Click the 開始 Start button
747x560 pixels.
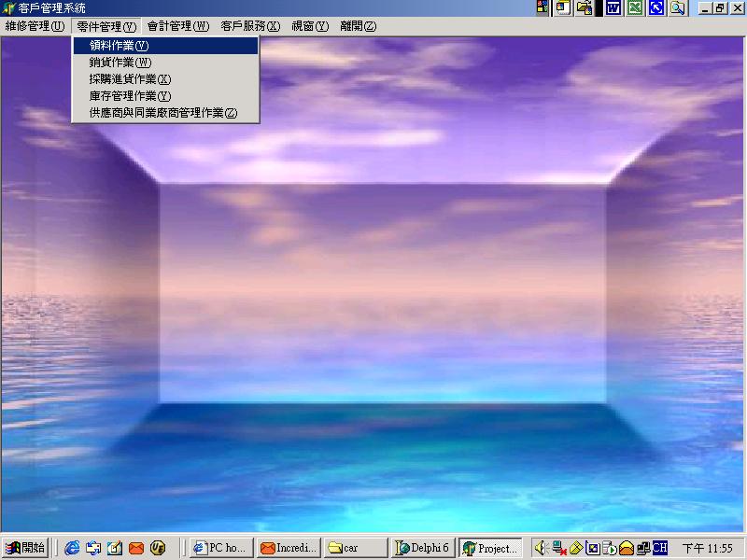[x=25, y=548]
